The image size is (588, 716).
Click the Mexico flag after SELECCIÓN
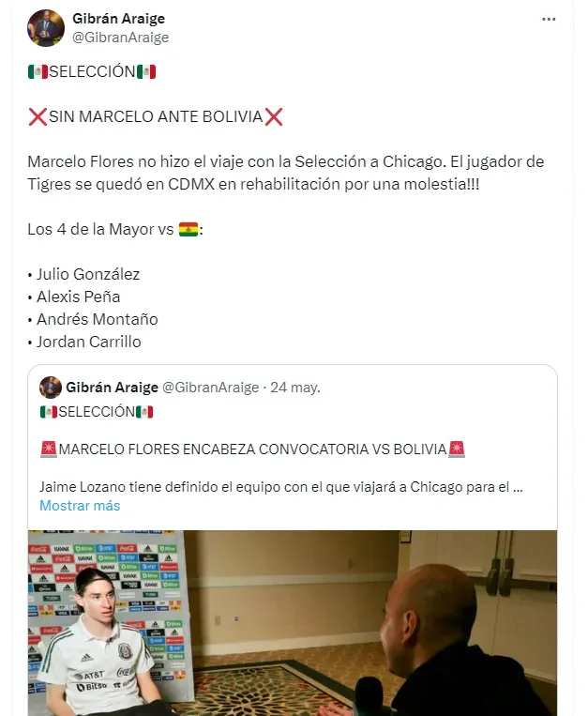point(146,71)
